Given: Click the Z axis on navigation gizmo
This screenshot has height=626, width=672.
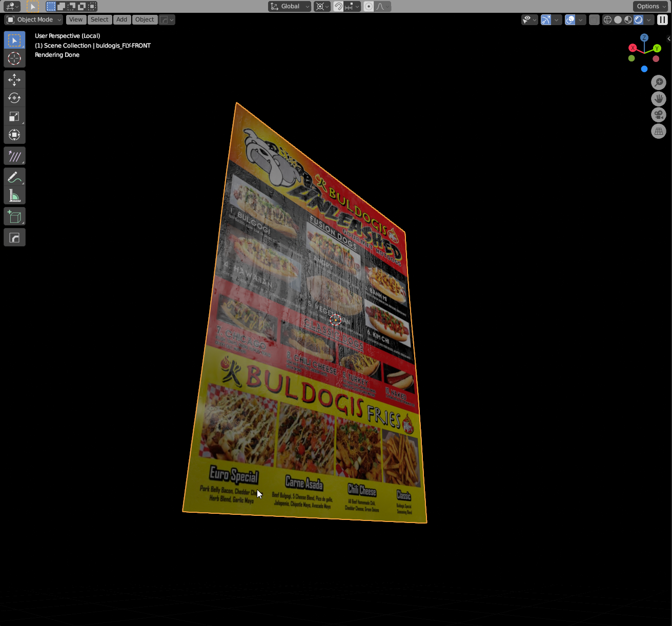Looking at the screenshot, I should pyautogui.click(x=644, y=38).
